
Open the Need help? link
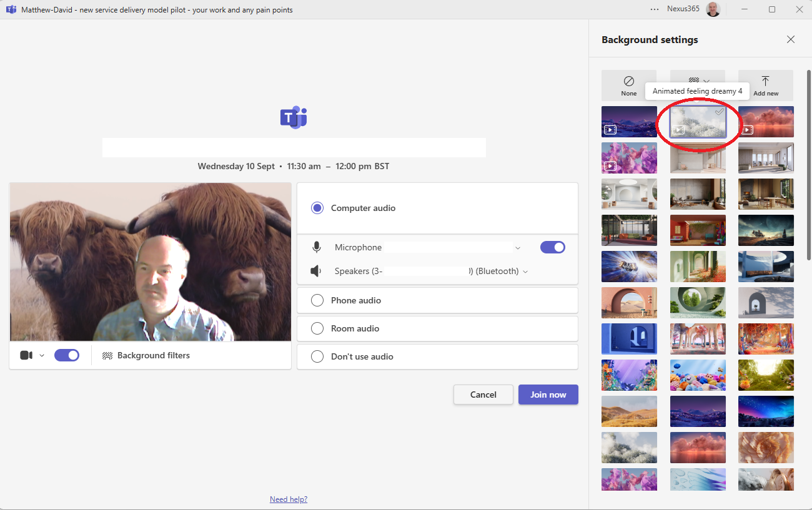coord(289,499)
